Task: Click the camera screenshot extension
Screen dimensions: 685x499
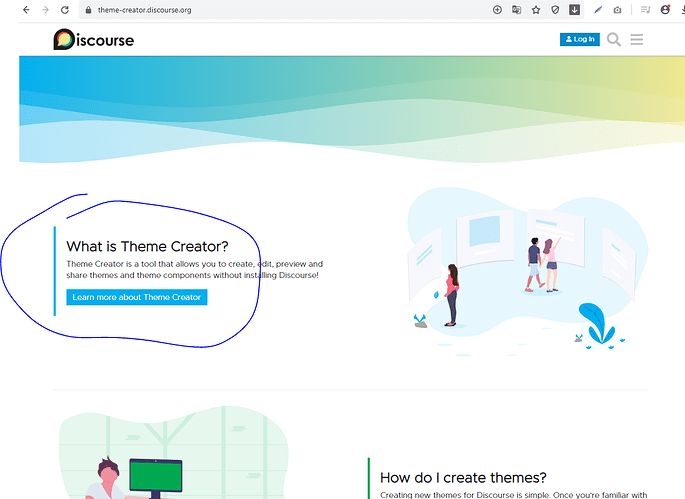Action: coord(617,10)
